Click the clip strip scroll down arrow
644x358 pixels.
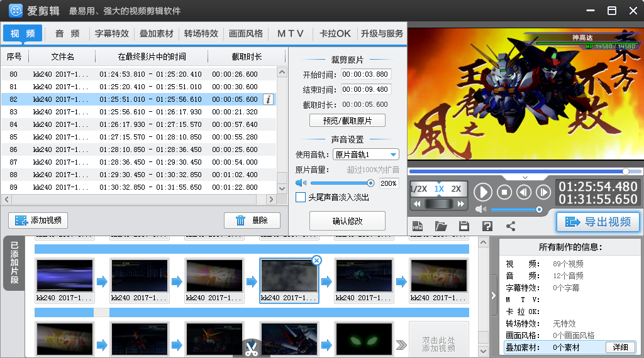point(484,351)
